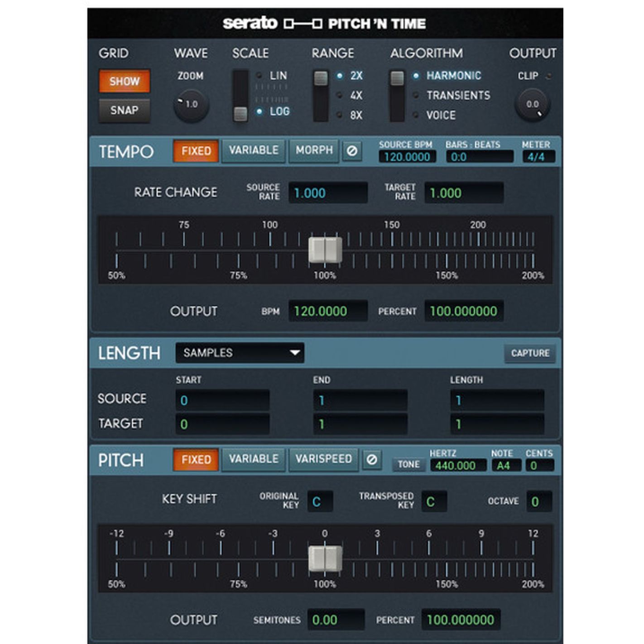Edit the SEMITONES output field

[x=336, y=620]
